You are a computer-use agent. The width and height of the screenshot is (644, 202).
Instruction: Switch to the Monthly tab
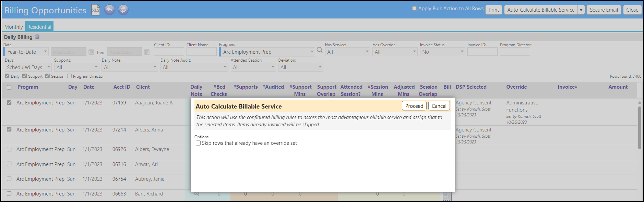14,27
